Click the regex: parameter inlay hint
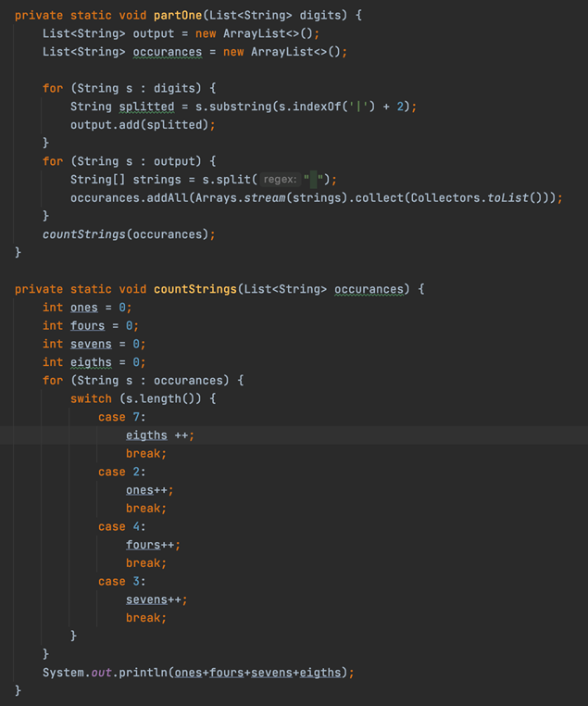588x706 pixels. (280, 180)
